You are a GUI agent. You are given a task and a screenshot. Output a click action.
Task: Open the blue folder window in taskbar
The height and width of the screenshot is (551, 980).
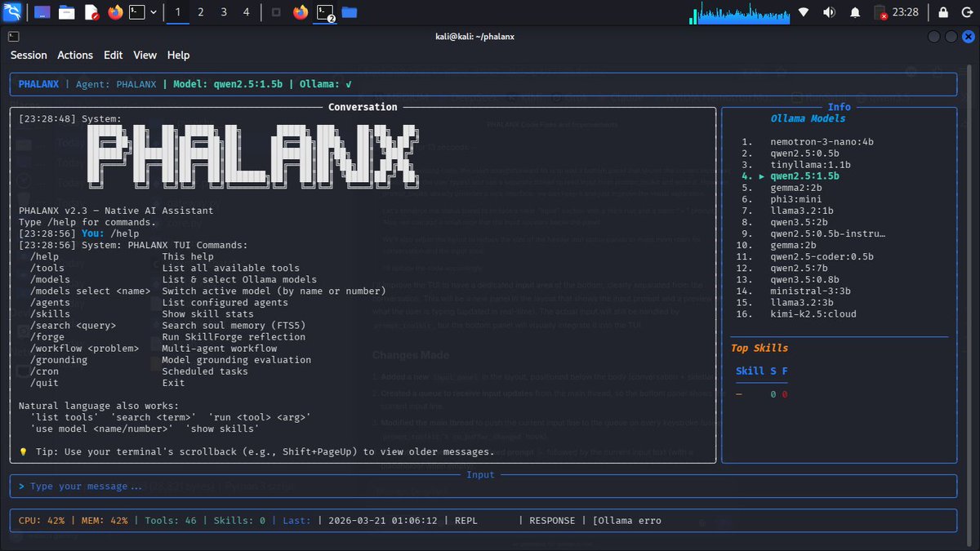pyautogui.click(x=349, y=12)
